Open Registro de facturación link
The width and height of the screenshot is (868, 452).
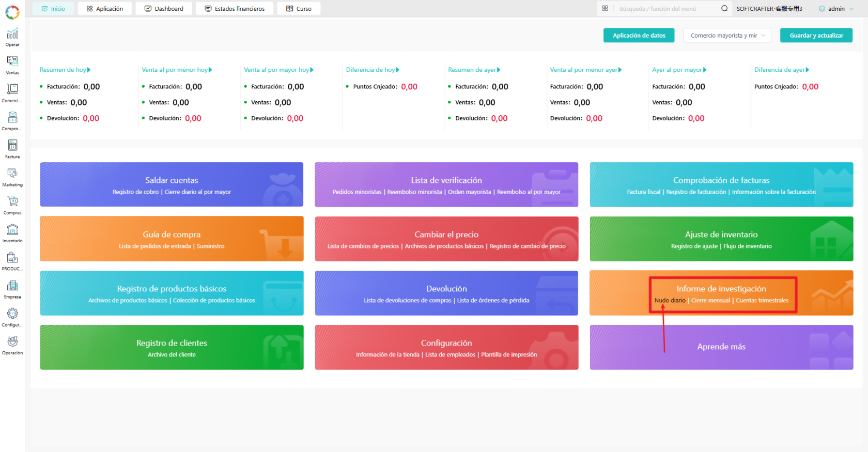tap(696, 192)
